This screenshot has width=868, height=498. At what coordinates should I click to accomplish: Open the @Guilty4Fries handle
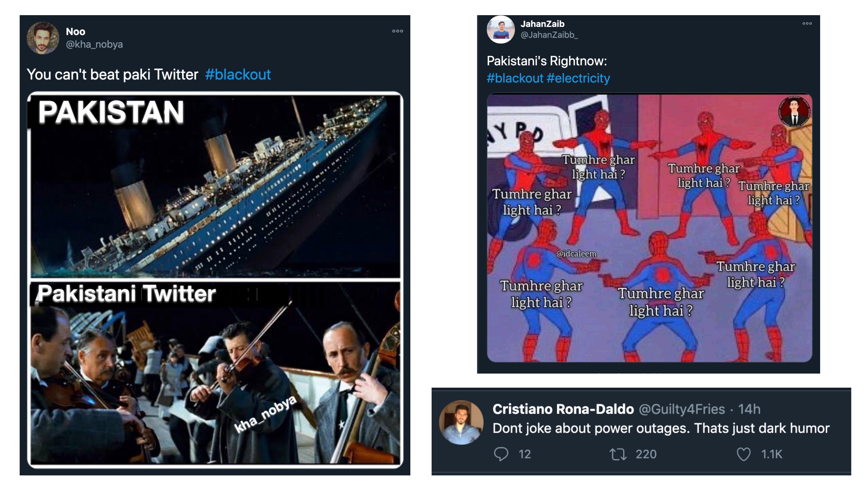click(x=682, y=409)
